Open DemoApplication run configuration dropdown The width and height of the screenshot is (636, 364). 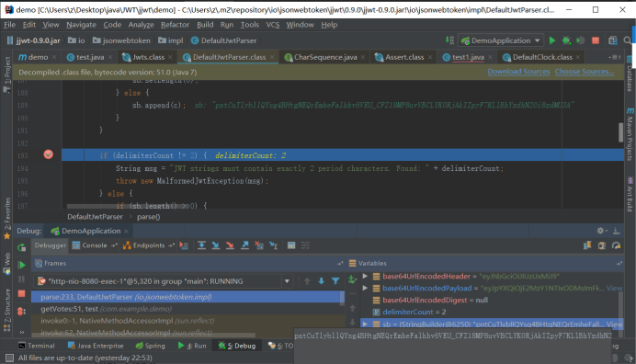[501, 40]
